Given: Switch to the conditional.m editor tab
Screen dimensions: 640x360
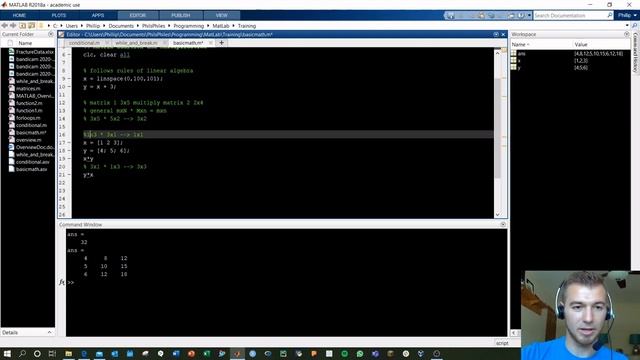Looking at the screenshot, I should point(84,43).
